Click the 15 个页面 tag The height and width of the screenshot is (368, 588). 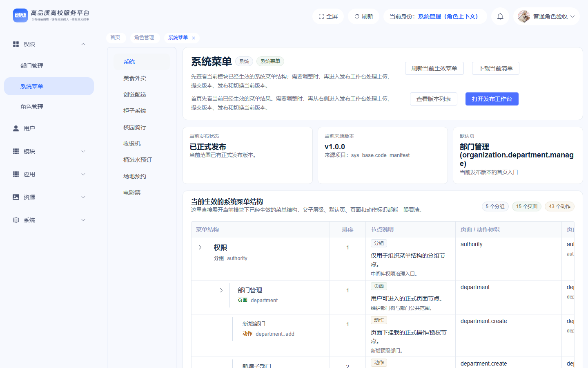click(527, 206)
